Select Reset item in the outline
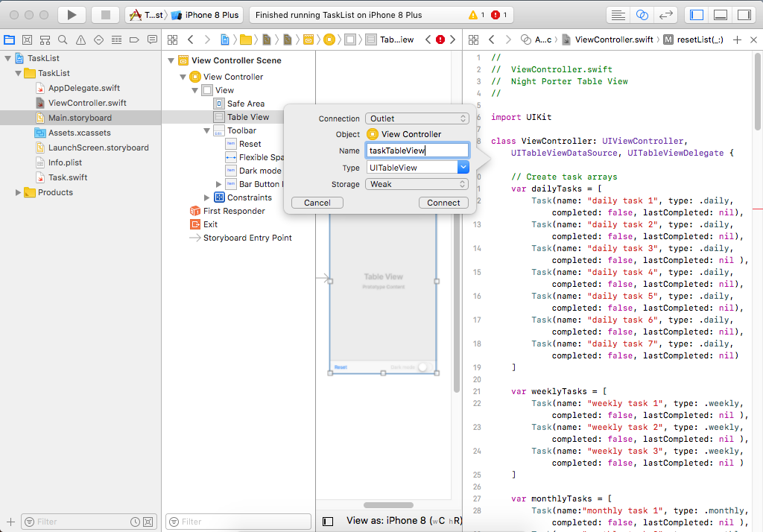The image size is (763, 532). pyautogui.click(x=250, y=144)
